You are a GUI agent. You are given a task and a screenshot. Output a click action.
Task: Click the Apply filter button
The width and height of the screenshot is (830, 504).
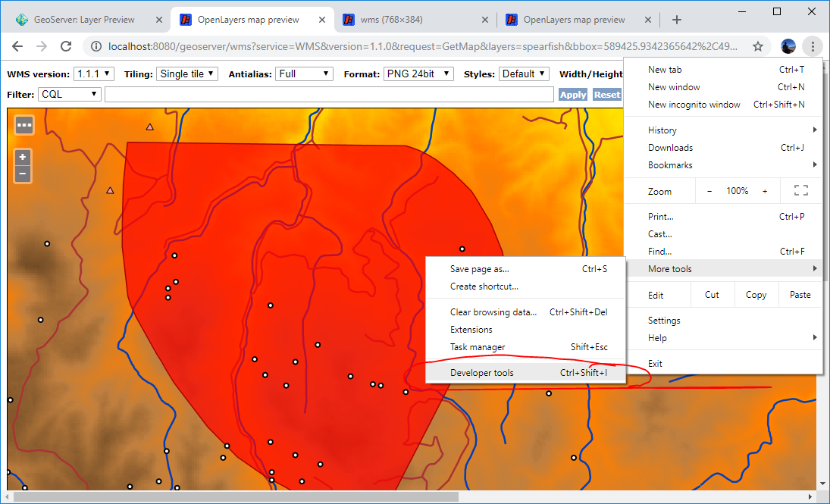point(573,94)
